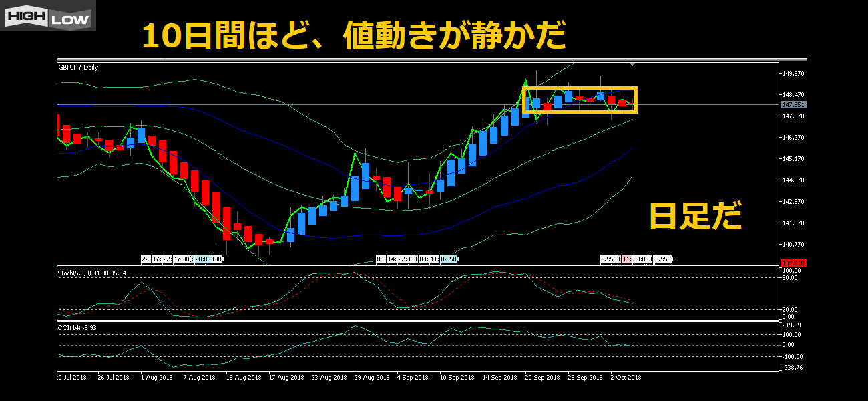Click 1 Aug 2018 on the time axis
Viewport: 868px width, 401px height.
click(x=156, y=378)
